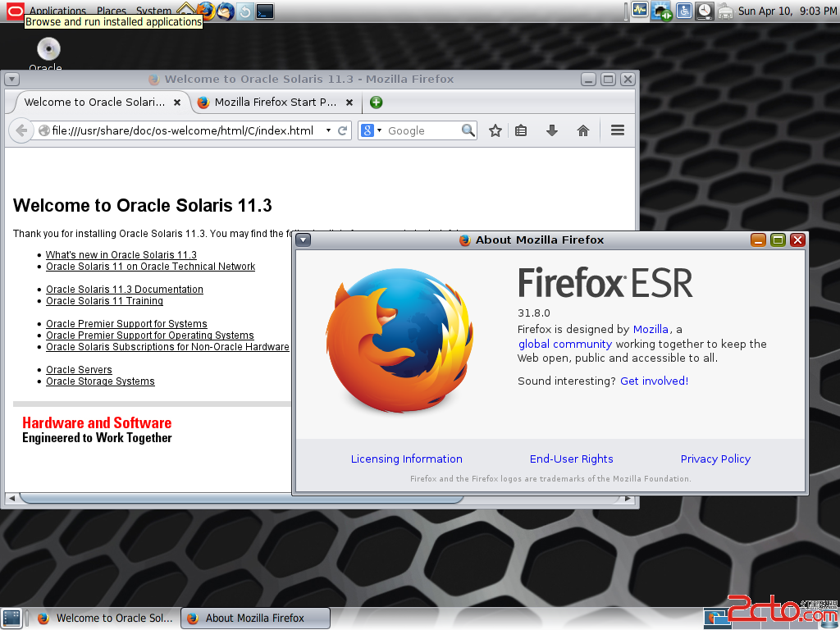The width and height of the screenshot is (840, 630).
Task: Click the Hardware and Software banner text
Action: [97, 422]
